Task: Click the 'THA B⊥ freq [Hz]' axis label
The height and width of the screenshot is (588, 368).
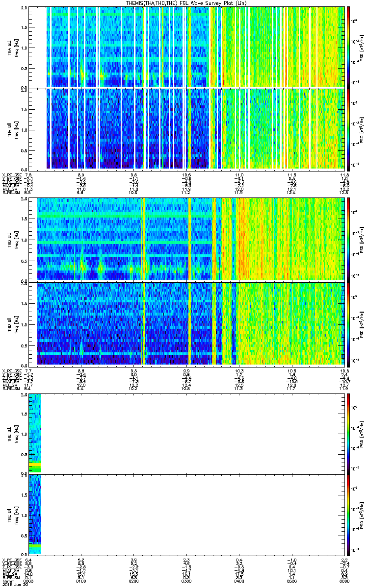Action: coord(12,47)
